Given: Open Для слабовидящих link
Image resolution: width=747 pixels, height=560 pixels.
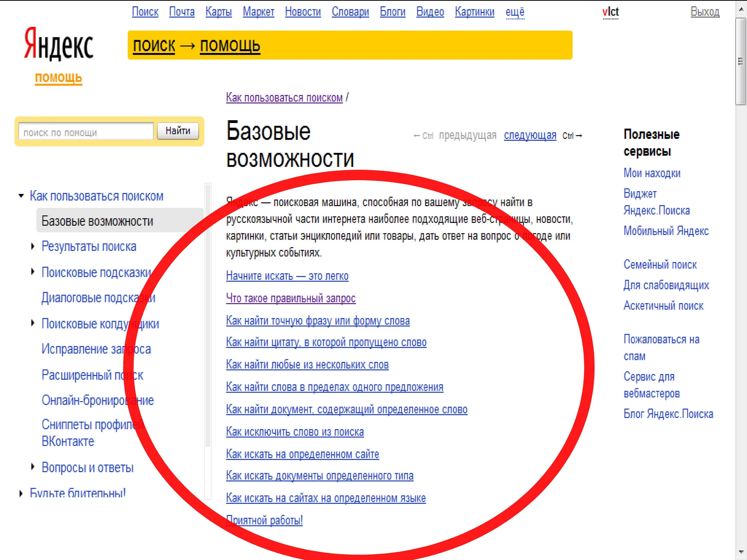Looking at the screenshot, I should coord(666,285).
